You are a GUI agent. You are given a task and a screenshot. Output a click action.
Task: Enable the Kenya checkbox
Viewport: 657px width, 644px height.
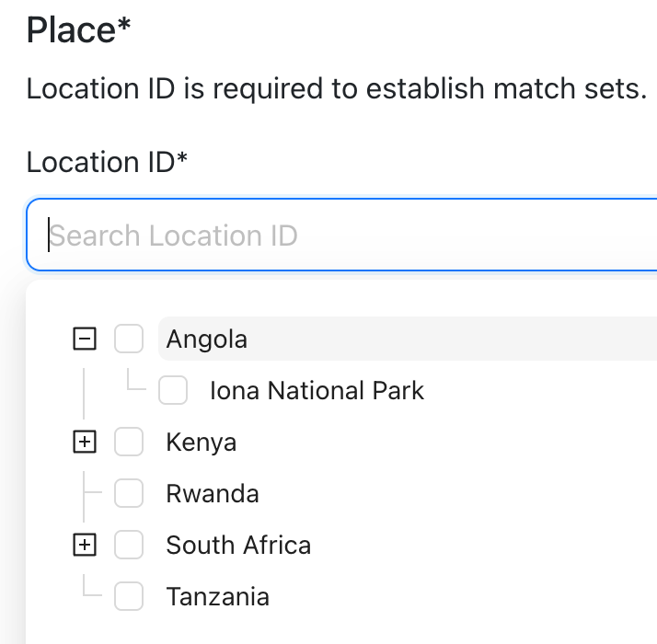click(x=129, y=443)
